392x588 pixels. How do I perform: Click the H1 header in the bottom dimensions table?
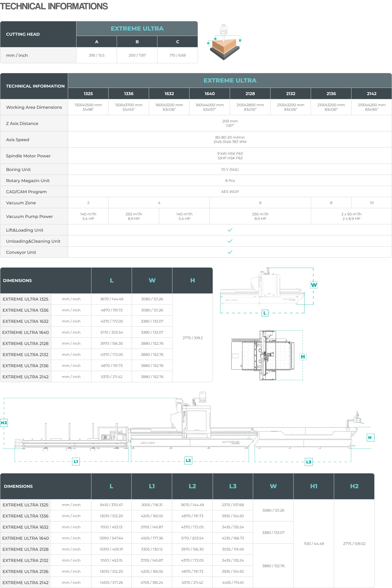(x=314, y=486)
